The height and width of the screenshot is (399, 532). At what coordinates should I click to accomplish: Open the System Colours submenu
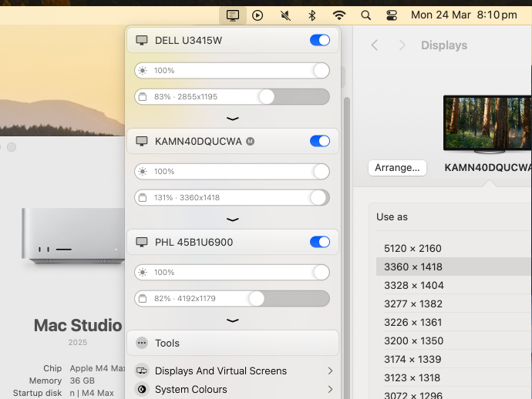click(x=233, y=389)
